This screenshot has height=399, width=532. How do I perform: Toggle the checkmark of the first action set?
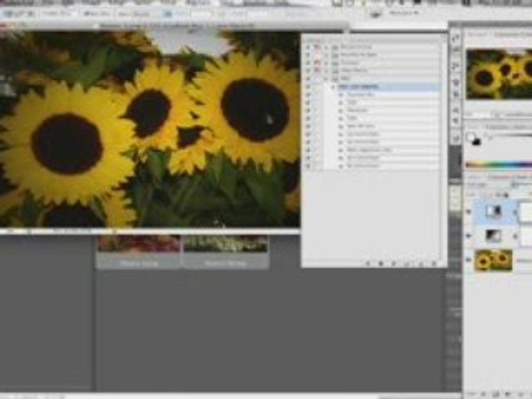click(309, 47)
